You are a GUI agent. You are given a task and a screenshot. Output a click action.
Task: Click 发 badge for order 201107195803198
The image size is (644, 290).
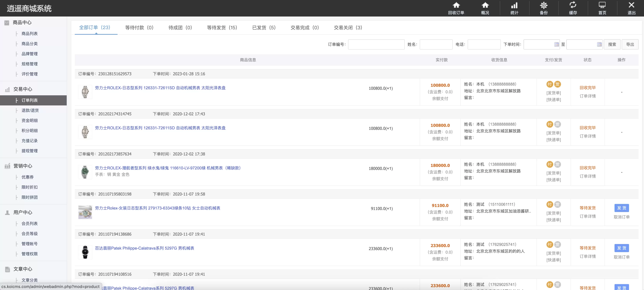557,204
